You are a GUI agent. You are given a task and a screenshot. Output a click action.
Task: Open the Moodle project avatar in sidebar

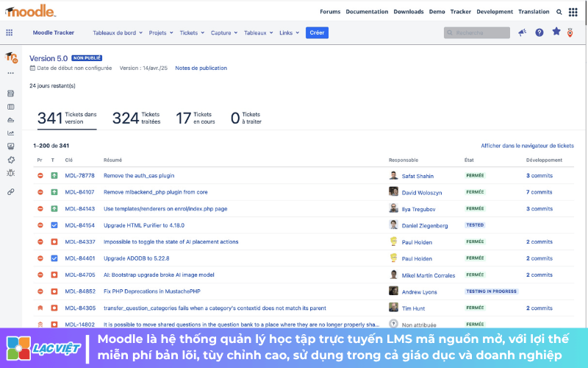(x=11, y=57)
